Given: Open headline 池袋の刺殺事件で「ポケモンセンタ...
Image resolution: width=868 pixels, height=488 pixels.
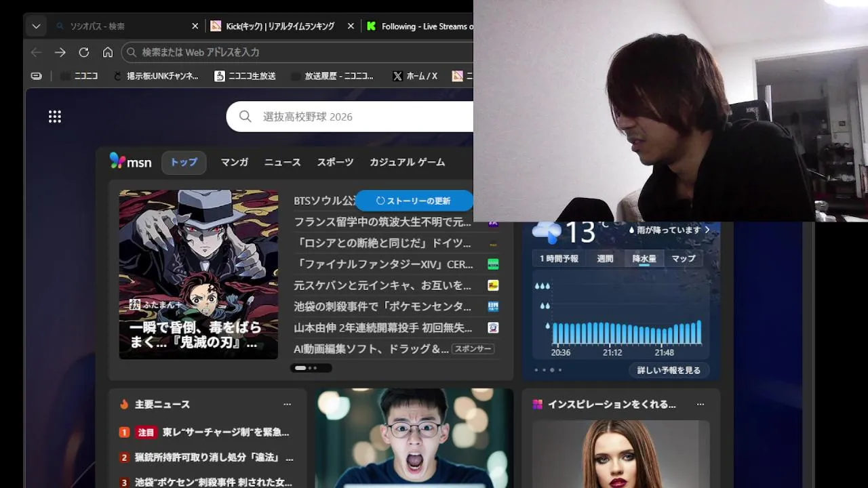Looking at the screenshot, I should click(382, 306).
